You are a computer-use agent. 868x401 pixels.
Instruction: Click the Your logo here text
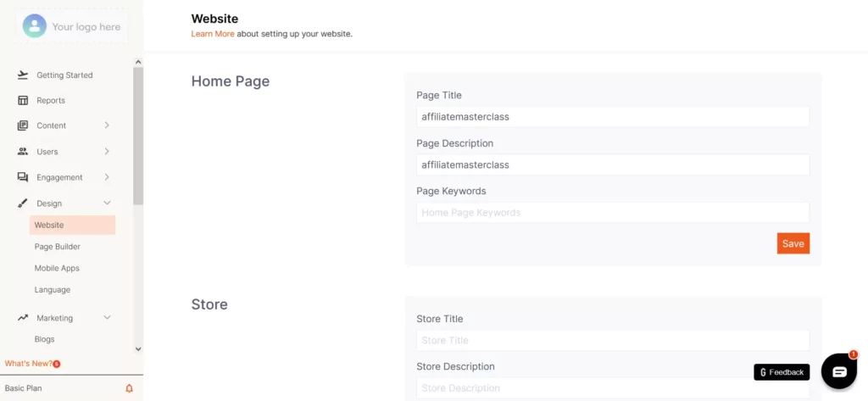pyautogui.click(x=86, y=26)
